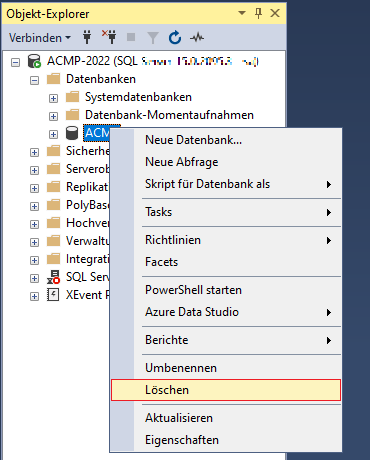Click the Datenbank-Momentaufnahmen folder icon
This screenshot has height=461, width=371.
click(x=72, y=115)
